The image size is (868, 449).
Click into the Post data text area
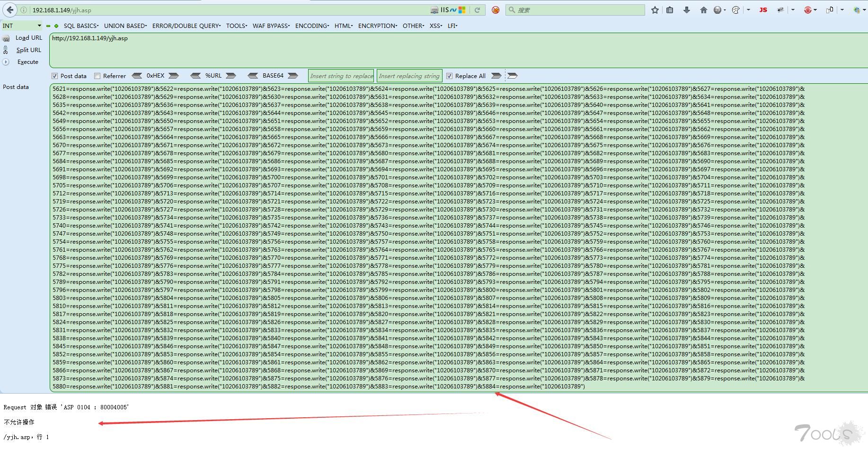coord(459,238)
